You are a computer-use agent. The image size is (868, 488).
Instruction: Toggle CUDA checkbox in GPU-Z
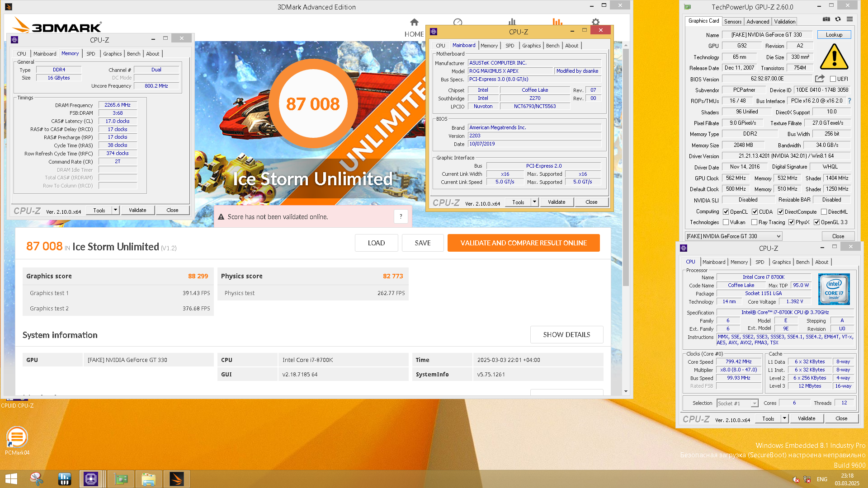[755, 212]
